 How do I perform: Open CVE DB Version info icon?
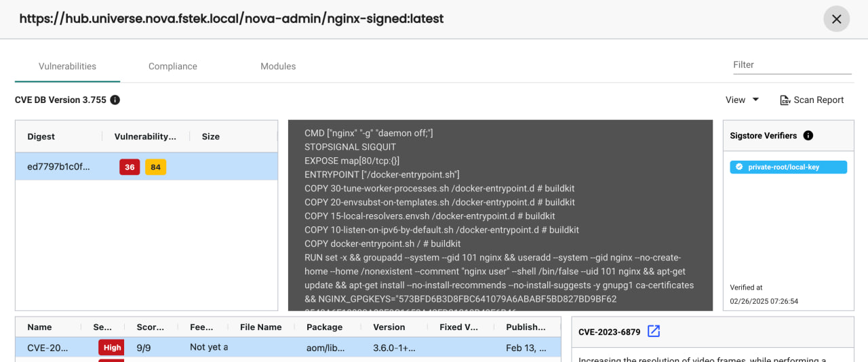click(x=115, y=100)
